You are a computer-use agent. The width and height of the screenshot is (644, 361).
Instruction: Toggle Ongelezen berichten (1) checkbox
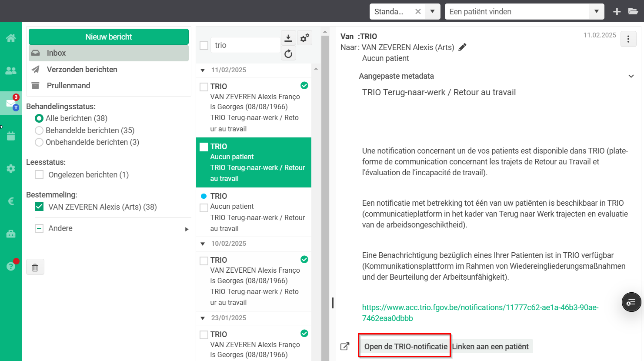coord(39,175)
